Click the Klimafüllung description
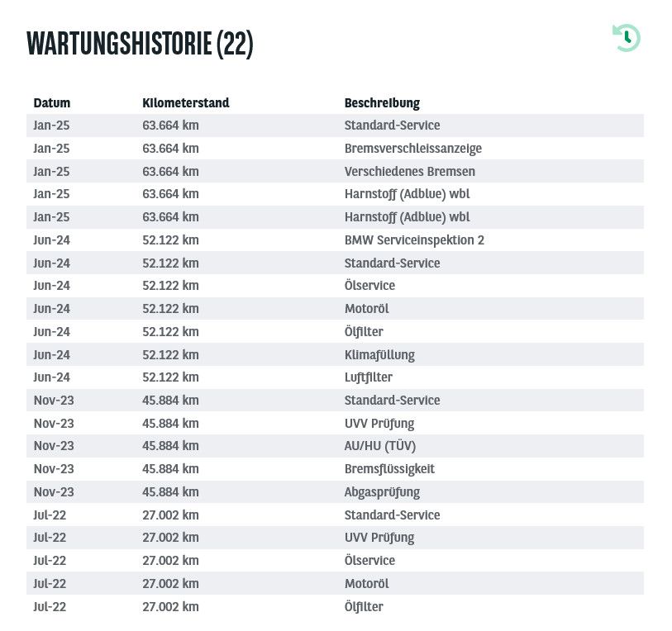Image resolution: width=672 pixels, height=631 pixels. tap(379, 354)
